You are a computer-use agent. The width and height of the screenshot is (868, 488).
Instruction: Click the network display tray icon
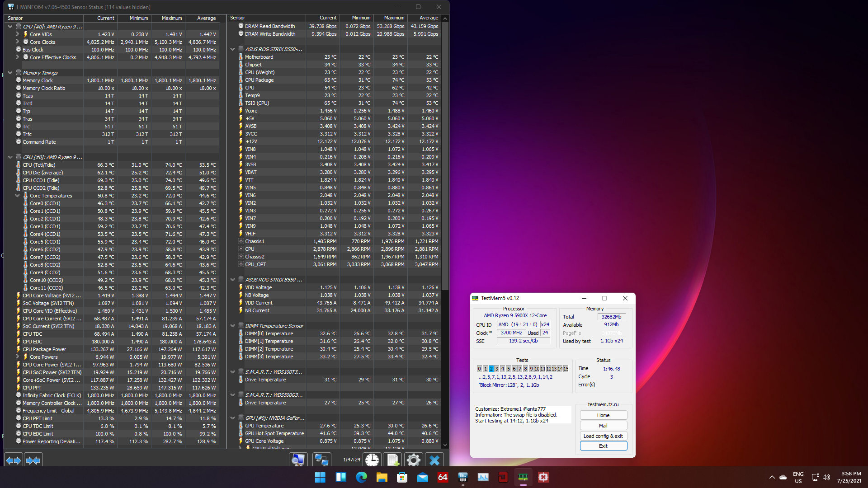815,477
